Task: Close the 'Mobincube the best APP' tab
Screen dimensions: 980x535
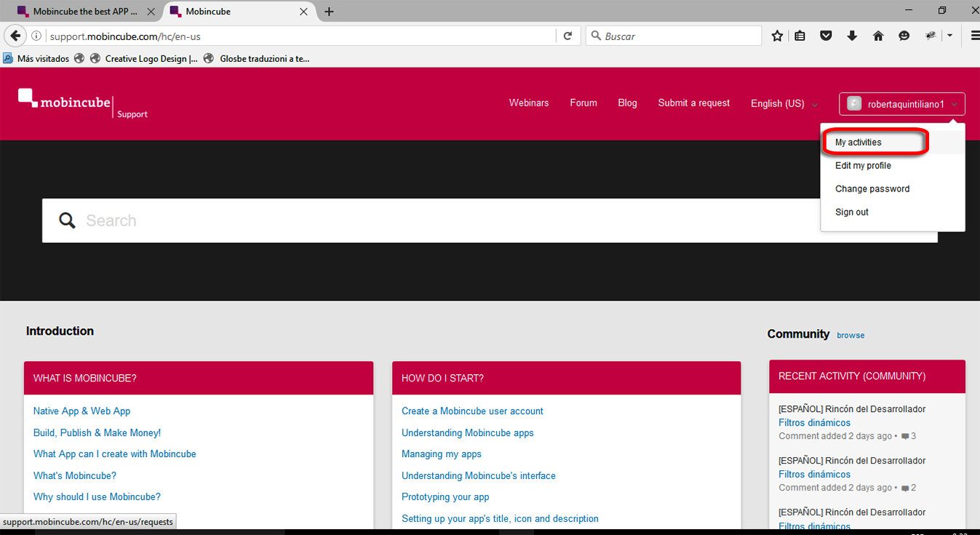Action: pos(151,12)
